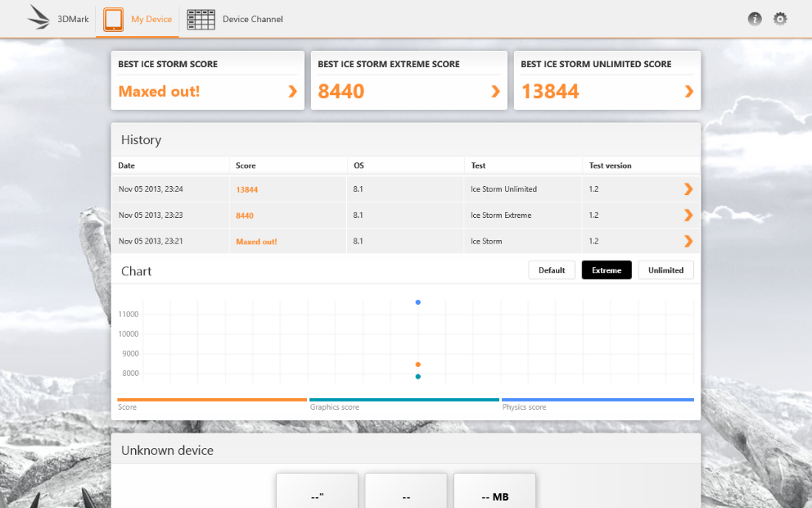Select Extreme chart button
This screenshot has width=812, height=508.
pos(607,270)
